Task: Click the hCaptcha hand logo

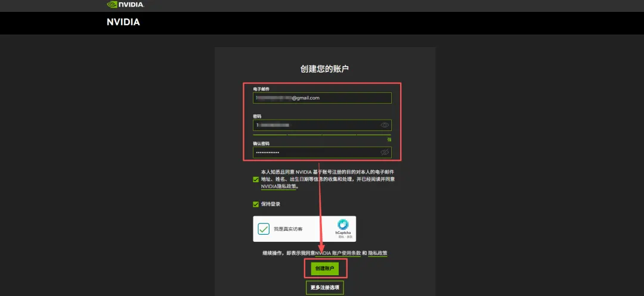Action: pyautogui.click(x=342, y=225)
